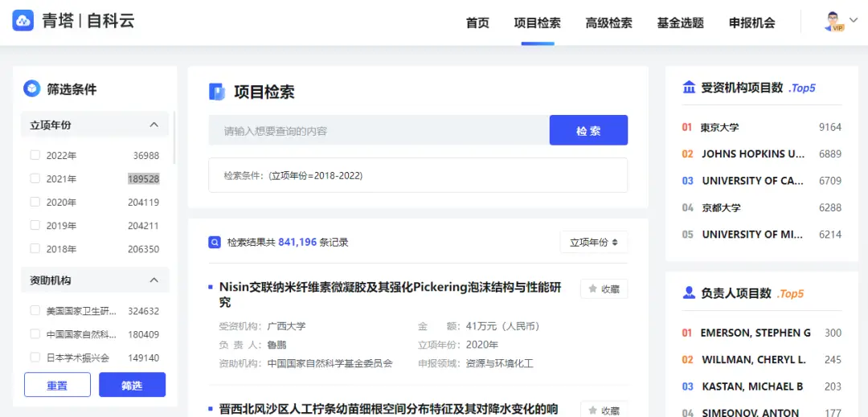Click 广西大学 in first result
Screen dimensions: 868x417
tap(286, 326)
